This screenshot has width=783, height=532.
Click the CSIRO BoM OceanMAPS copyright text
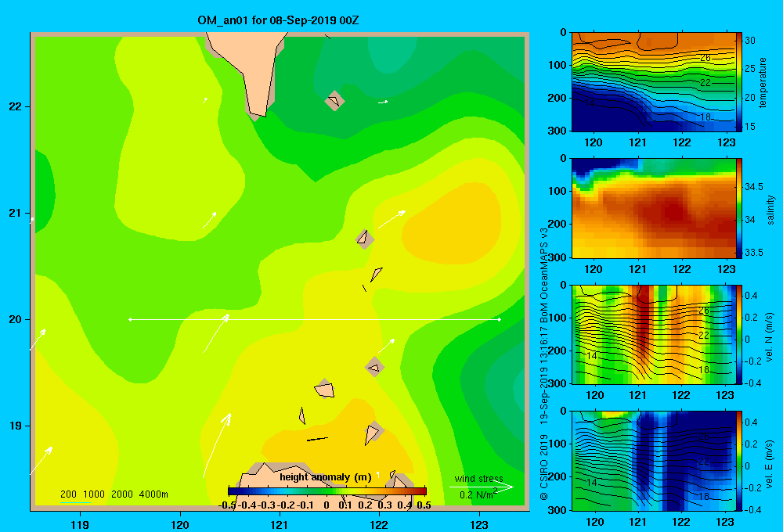click(544, 365)
